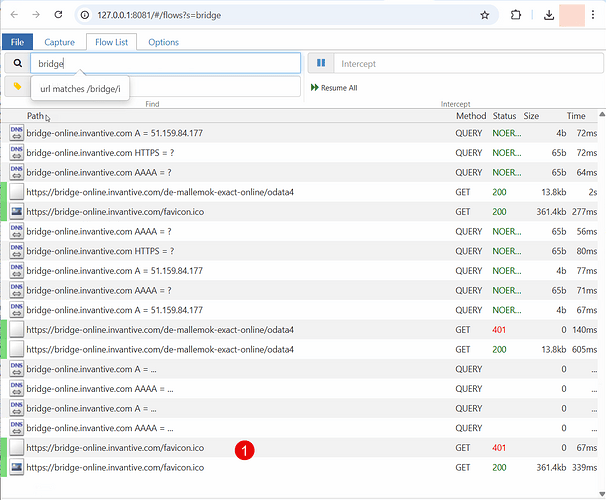
Task: Select the HTTPS = ? DNS query taking 80ms
Action: point(300,251)
